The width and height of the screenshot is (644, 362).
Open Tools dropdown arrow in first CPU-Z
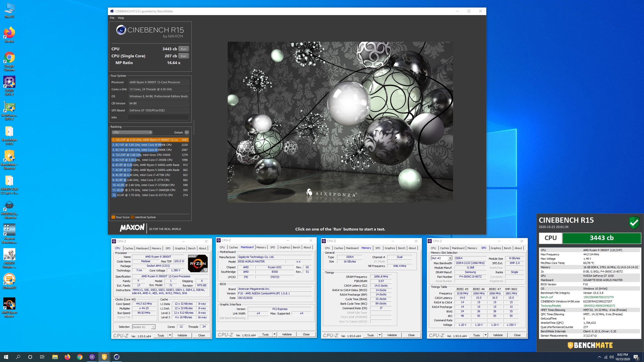pyautogui.click(x=170, y=335)
